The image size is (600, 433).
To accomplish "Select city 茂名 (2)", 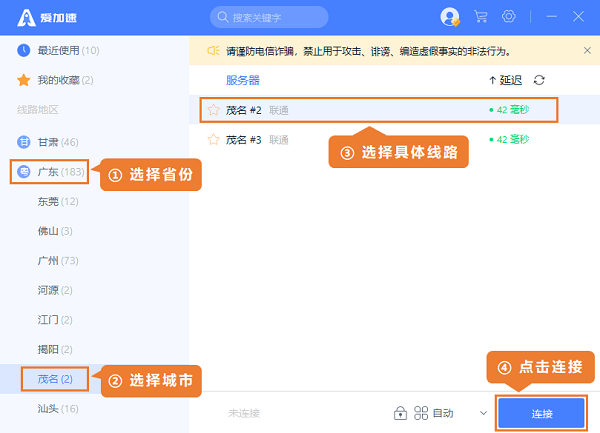I will coord(55,379).
